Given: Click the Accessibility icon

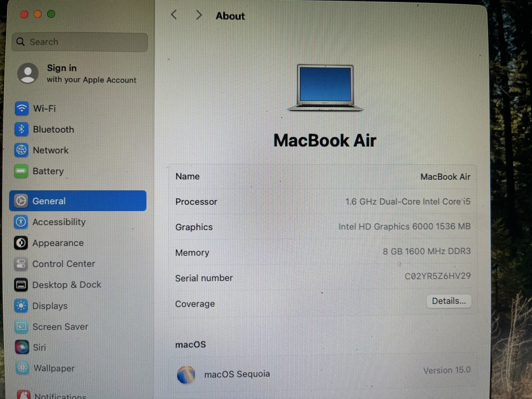Looking at the screenshot, I should [21, 222].
